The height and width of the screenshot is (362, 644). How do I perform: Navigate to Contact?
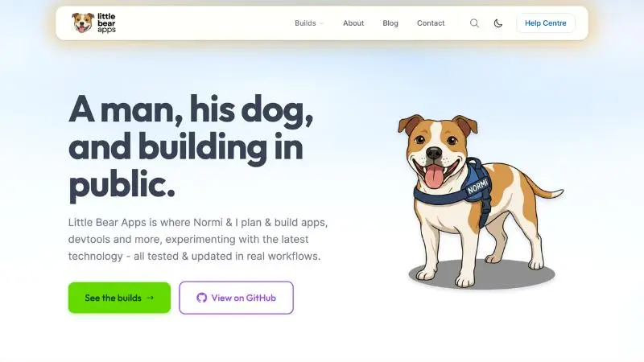coord(431,23)
